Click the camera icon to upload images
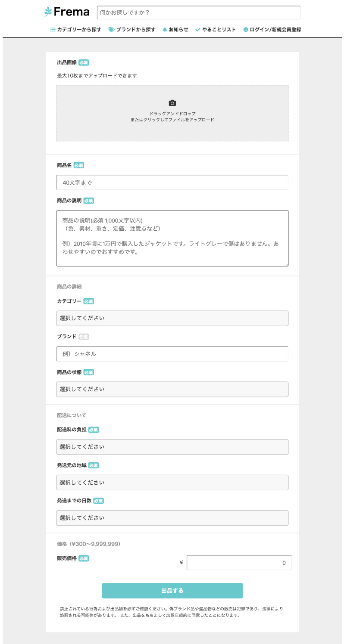This screenshot has height=644, width=344. [x=172, y=103]
